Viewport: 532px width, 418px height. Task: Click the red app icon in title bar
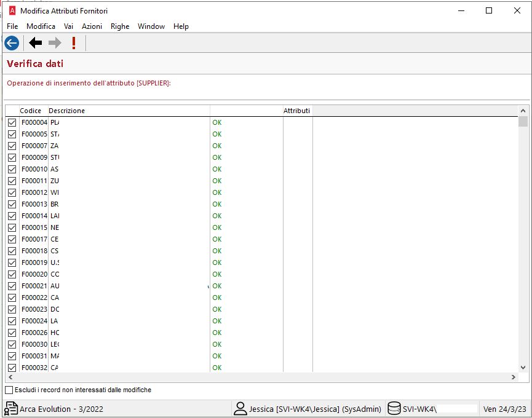click(x=11, y=10)
